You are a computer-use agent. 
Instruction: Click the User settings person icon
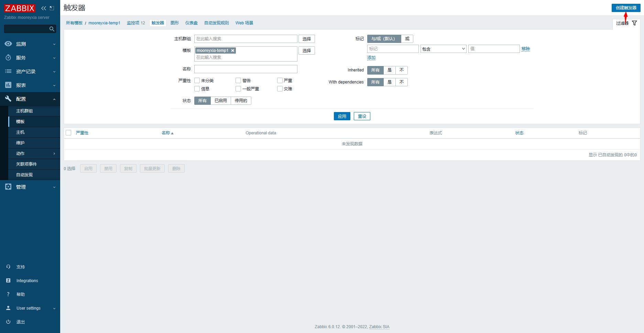click(8, 308)
